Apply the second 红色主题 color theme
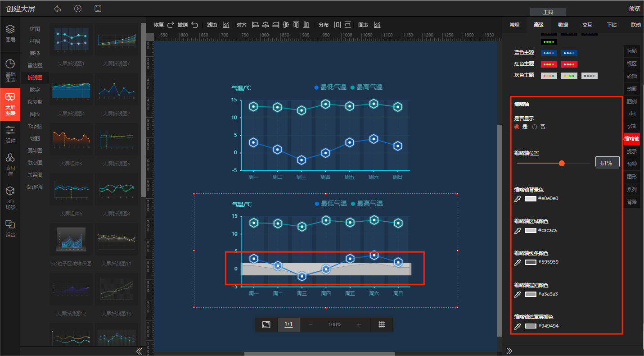Screen dimensions: 644x356 click(569, 64)
